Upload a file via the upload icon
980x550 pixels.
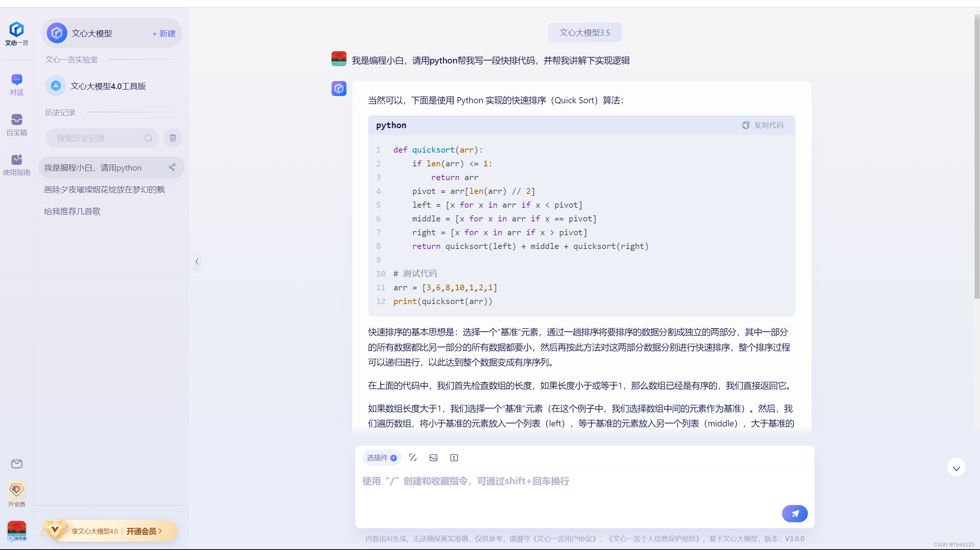454,458
